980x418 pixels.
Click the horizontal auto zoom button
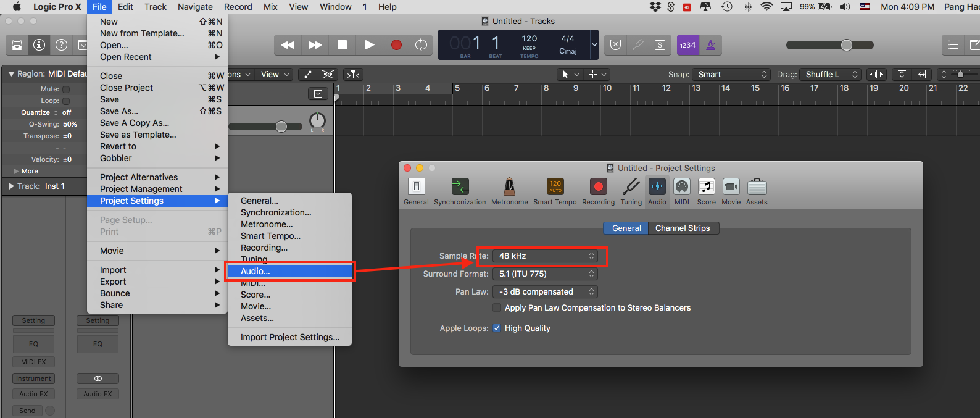click(x=921, y=74)
